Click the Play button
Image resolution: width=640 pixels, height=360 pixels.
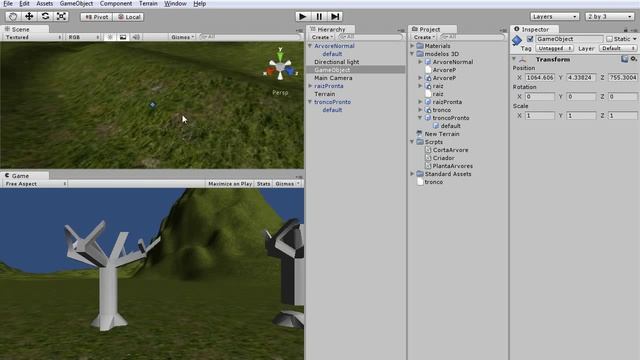[x=302, y=16]
